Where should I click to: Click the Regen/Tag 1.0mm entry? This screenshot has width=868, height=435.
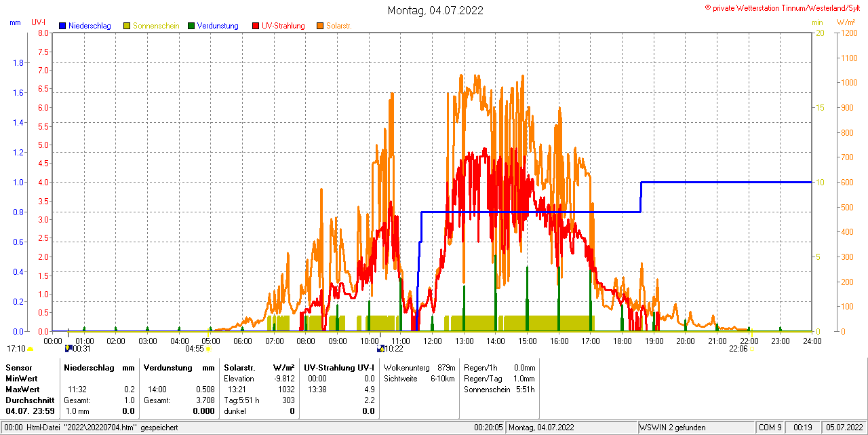pos(499,378)
